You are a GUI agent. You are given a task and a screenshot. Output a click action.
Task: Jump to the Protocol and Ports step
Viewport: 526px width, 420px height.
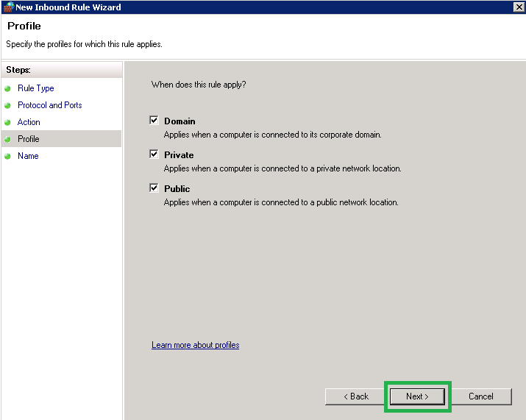click(x=49, y=105)
